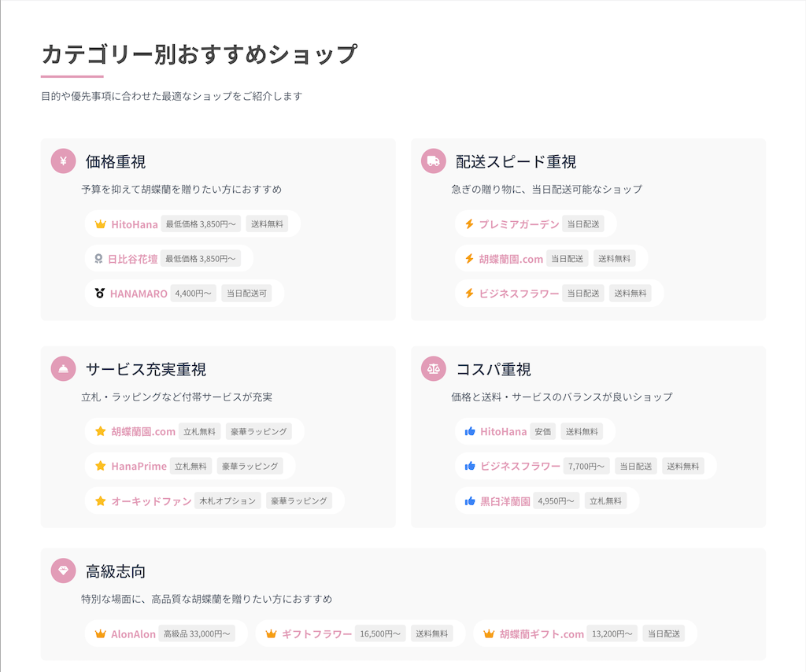Image resolution: width=806 pixels, height=672 pixels.
Task: Open the 日比谷花壇 shop link
Action: [x=132, y=259]
